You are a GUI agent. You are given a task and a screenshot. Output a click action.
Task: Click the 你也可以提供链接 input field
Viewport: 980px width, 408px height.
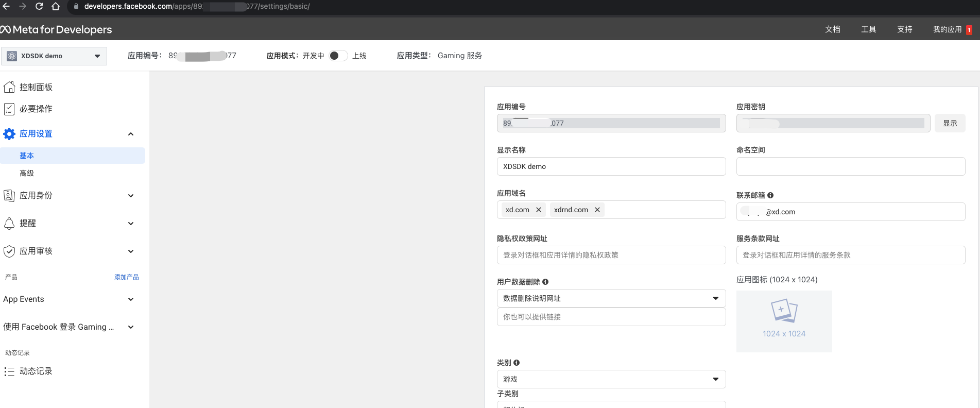tap(611, 317)
